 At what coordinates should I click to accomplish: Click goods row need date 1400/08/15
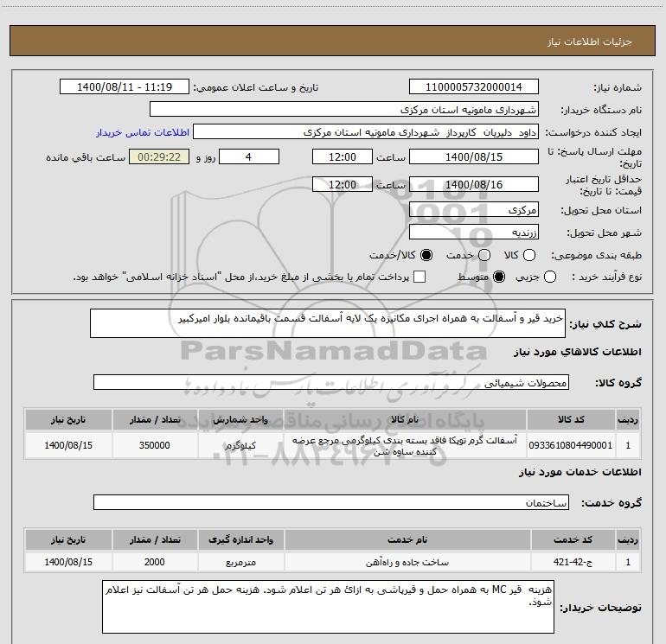(68, 445)
